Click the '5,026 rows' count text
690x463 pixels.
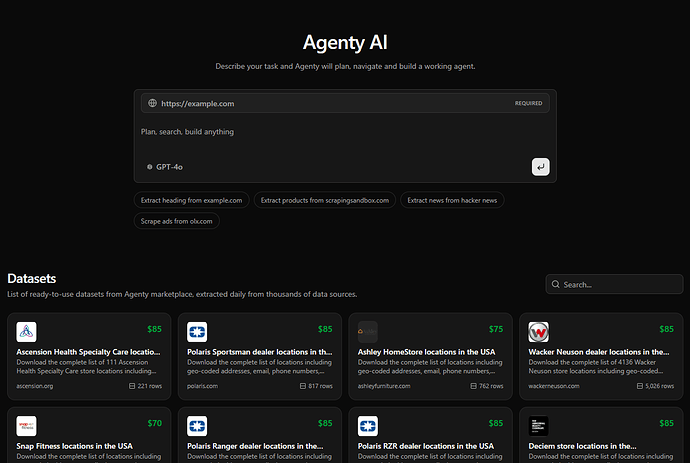[660, 386]
